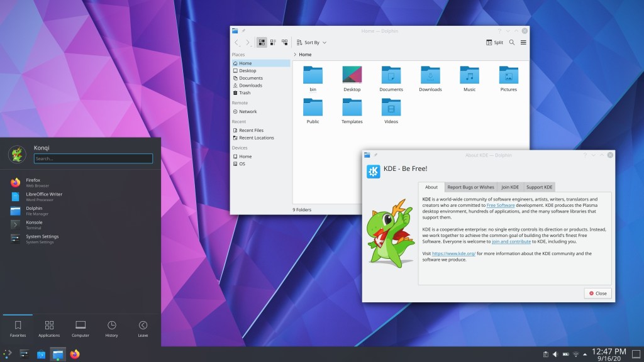Follow the https://www.kde.org/ link

[x=453, y=253]
